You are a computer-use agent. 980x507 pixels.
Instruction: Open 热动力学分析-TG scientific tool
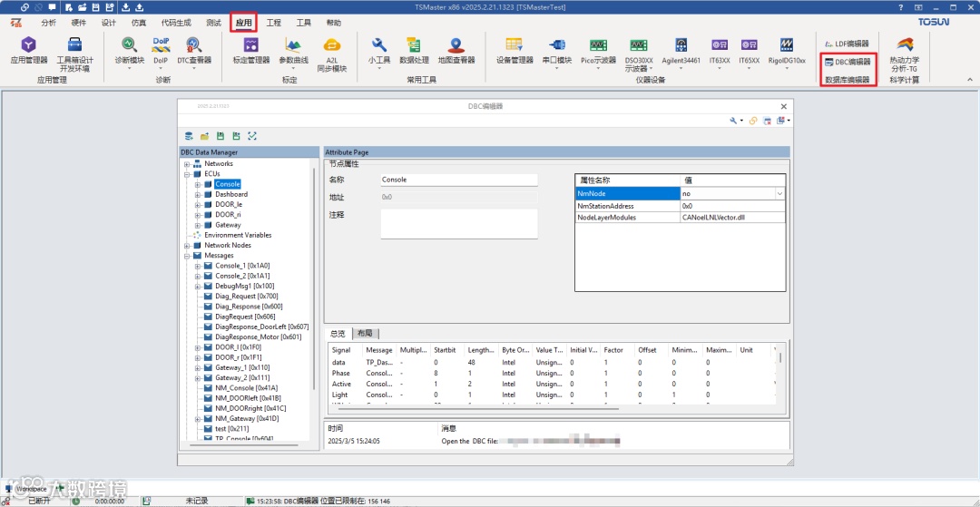coord(905,55)
